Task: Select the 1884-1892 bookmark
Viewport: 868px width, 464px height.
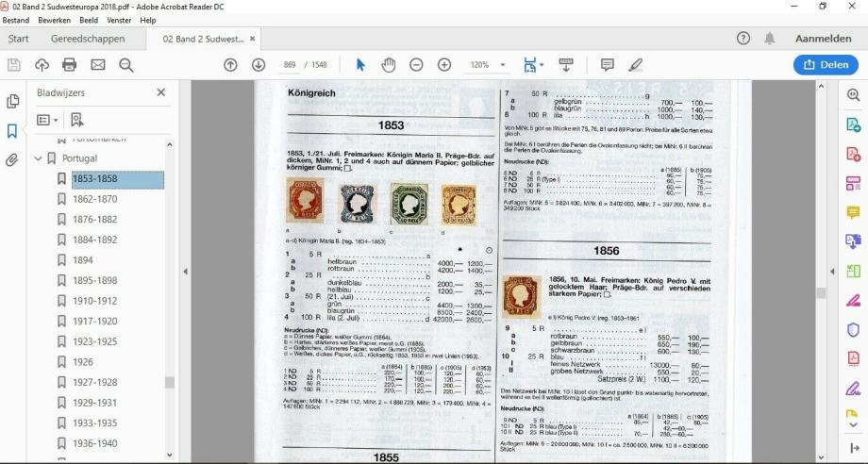Action: coord(94,240)
